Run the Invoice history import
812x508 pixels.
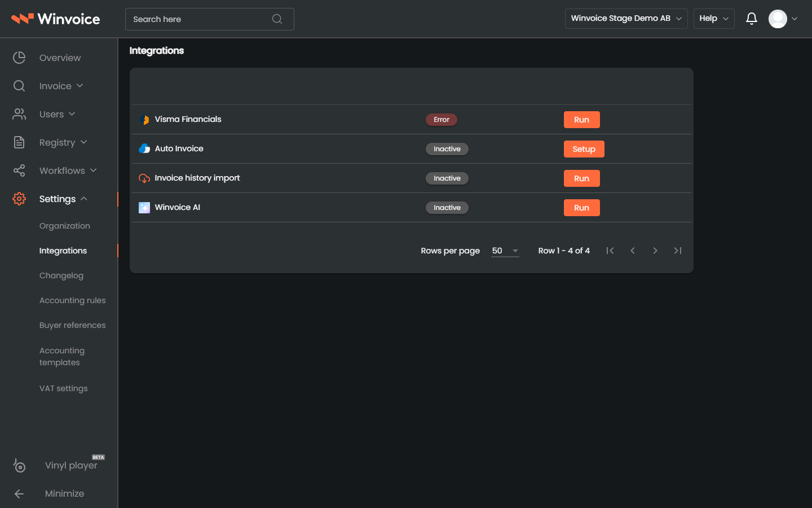582,178
